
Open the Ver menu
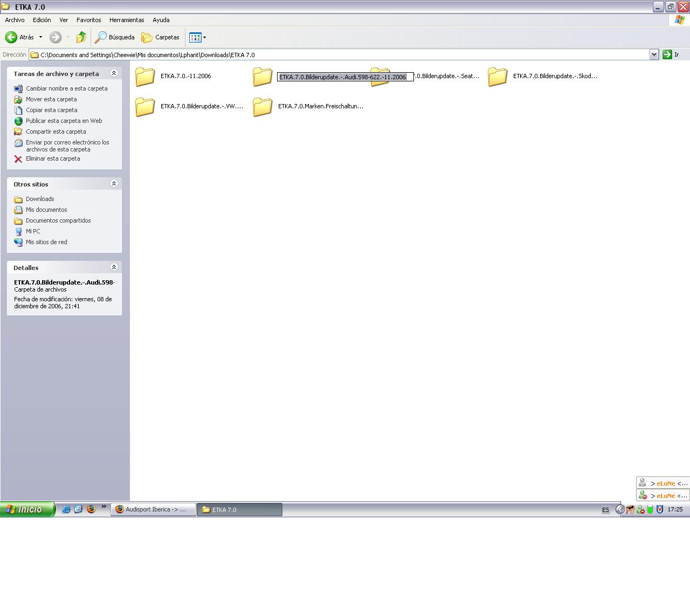pyautogui.click(x=64, y=20)
